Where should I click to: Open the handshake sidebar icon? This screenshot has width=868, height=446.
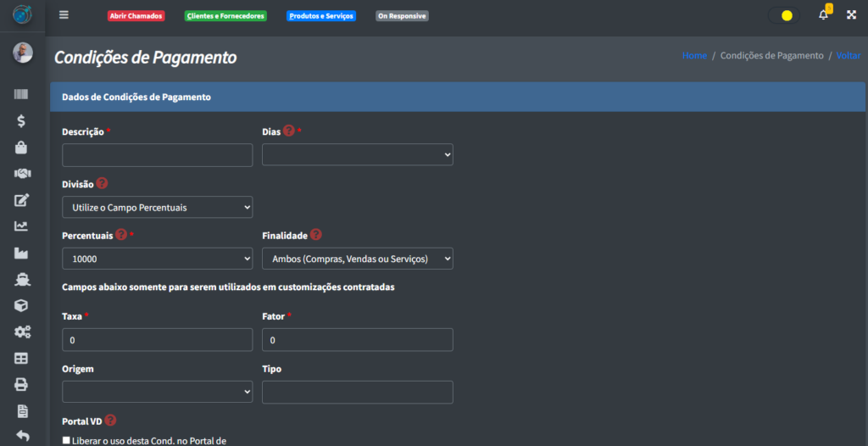coord(21,174)
